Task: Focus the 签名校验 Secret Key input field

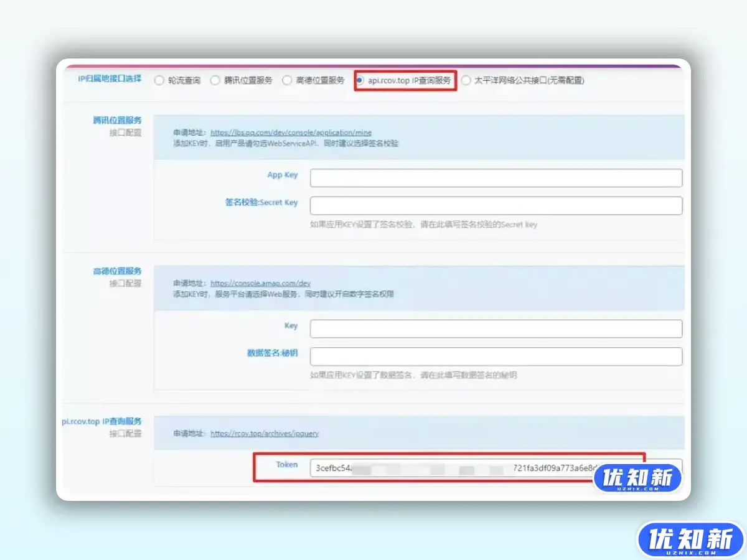Action: click(496, 206)
